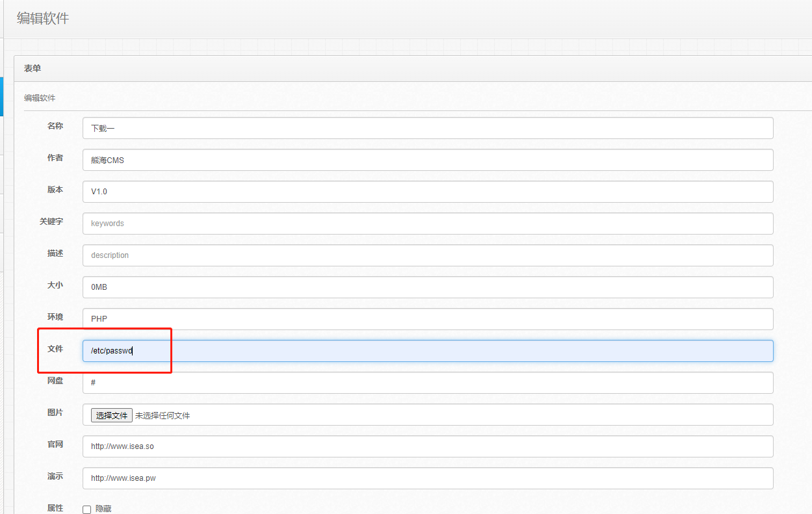The height and width of the screenshot is (514, 812).
Task: Click the 大小 field showing 0MB
Action: pyautogui.click(x=428, y=287)
